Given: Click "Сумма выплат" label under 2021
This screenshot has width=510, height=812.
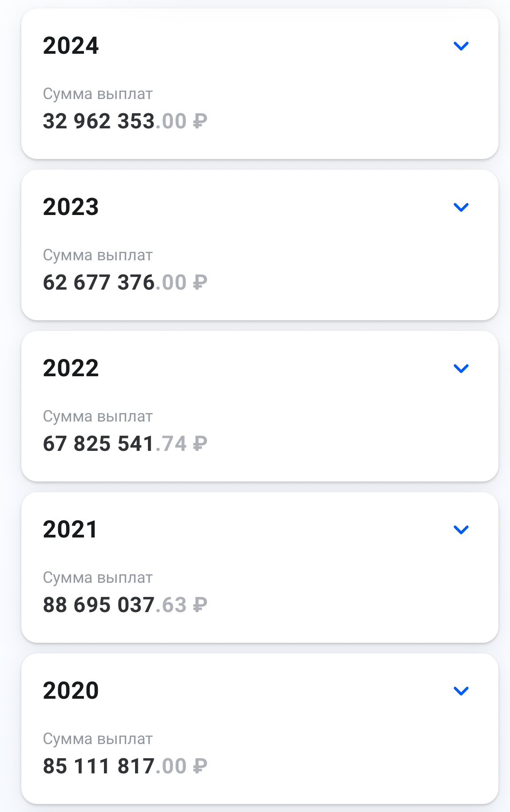Looking at the screenshot, I should [98, 578].
